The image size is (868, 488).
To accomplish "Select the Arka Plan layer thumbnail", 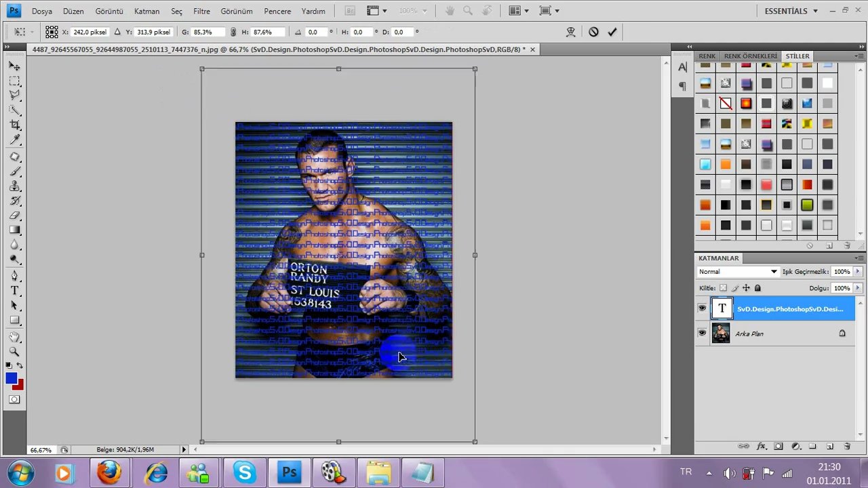I will coord(721,333).
